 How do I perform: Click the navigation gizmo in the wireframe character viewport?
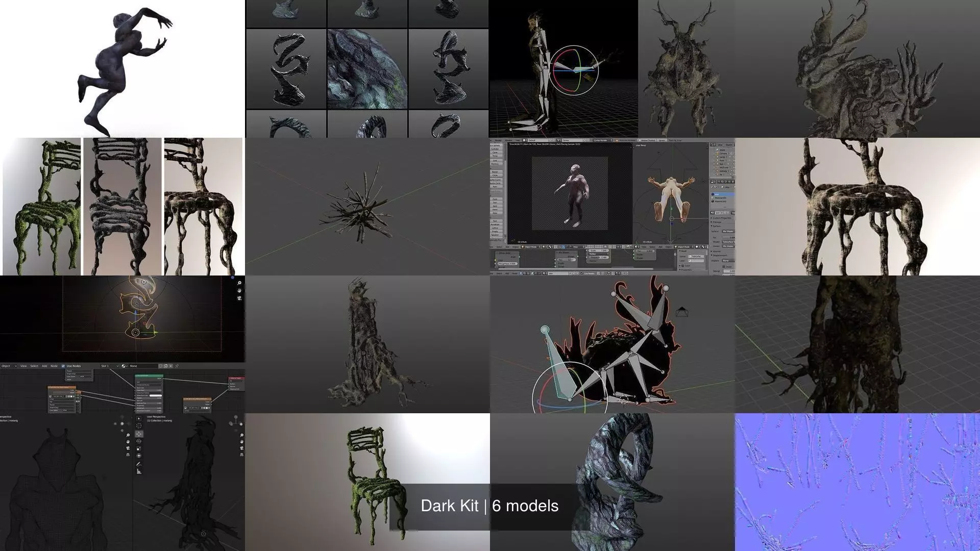[x=122, y=423]
